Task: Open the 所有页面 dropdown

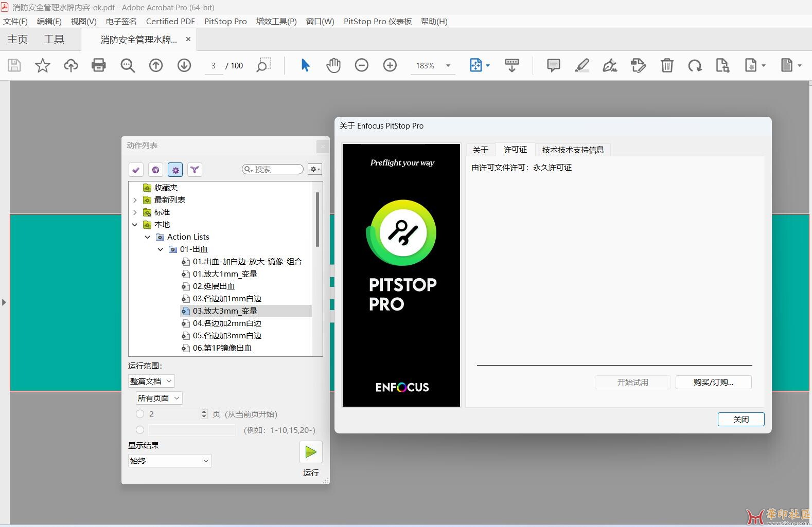Action: pyautogui.click(x=159, y=398)
